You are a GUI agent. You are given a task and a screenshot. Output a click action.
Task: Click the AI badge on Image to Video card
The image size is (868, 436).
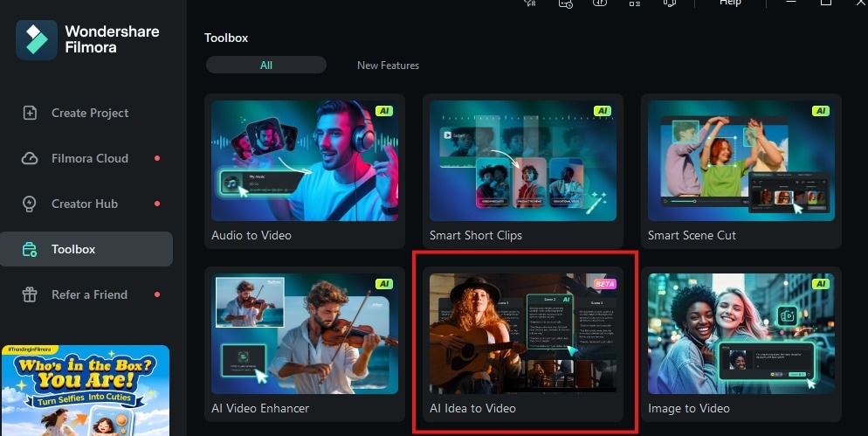click(820, 284)
